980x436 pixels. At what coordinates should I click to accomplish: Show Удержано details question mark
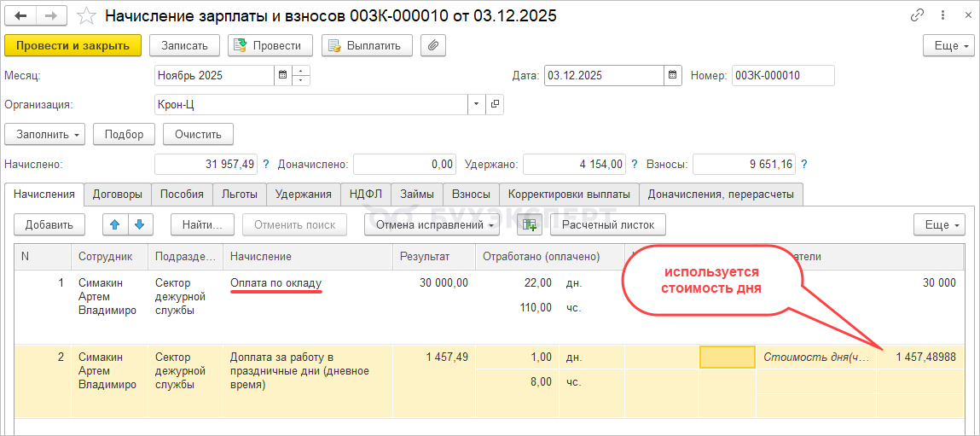(x=635, y=165)
